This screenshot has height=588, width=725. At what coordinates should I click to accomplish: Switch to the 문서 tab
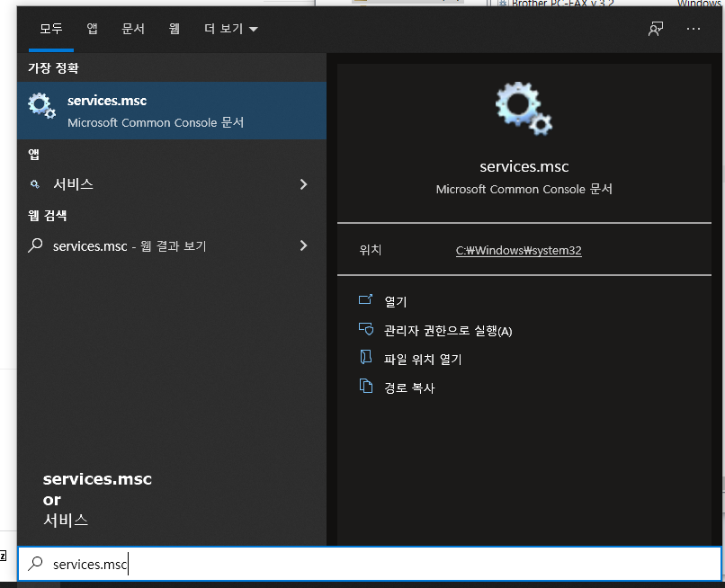(x=133, y=29)
